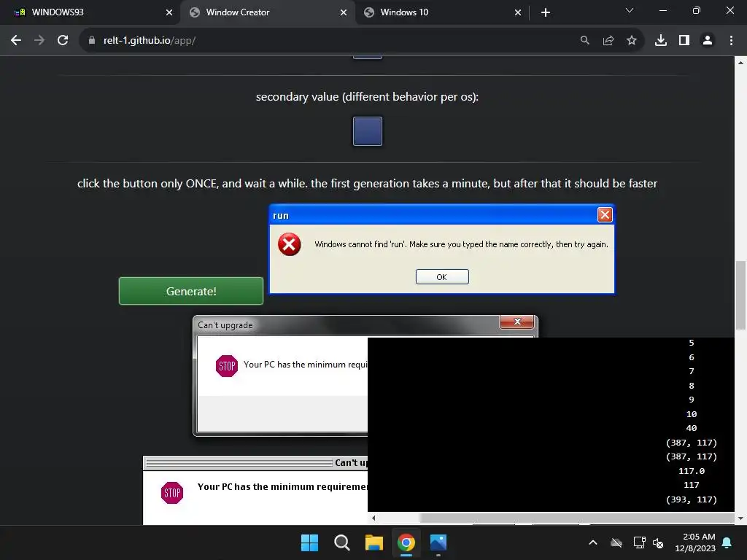This screenshot has width=747, height=560.
Task: Toggle the browser side panel icon
Action: click(684, 41)
